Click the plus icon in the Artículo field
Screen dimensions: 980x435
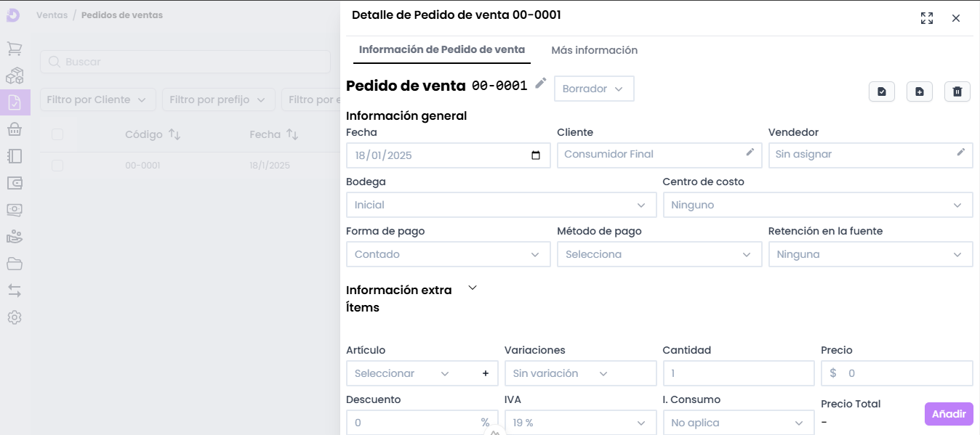485,373
